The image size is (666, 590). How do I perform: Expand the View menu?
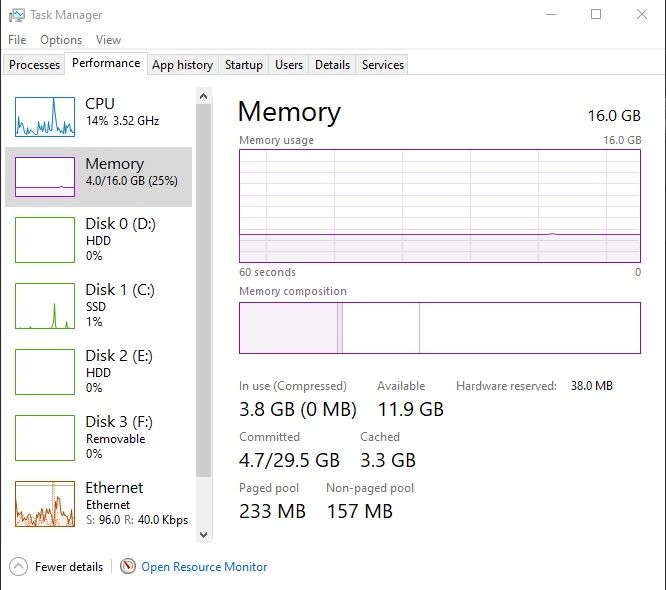click(x=108, y=40)
